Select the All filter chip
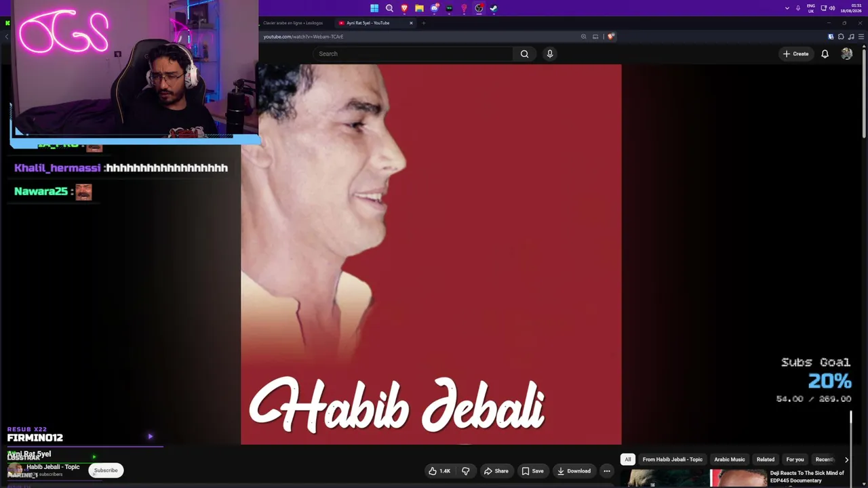This screenshot has height=488, width=868. 628,460
